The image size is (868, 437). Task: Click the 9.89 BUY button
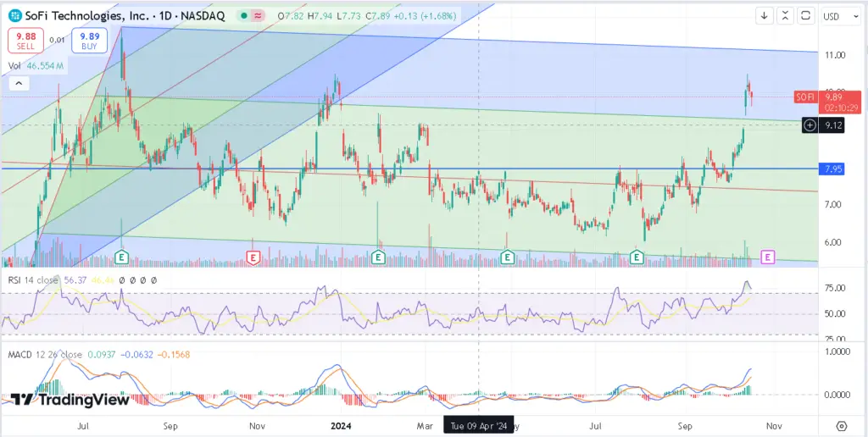89,41
